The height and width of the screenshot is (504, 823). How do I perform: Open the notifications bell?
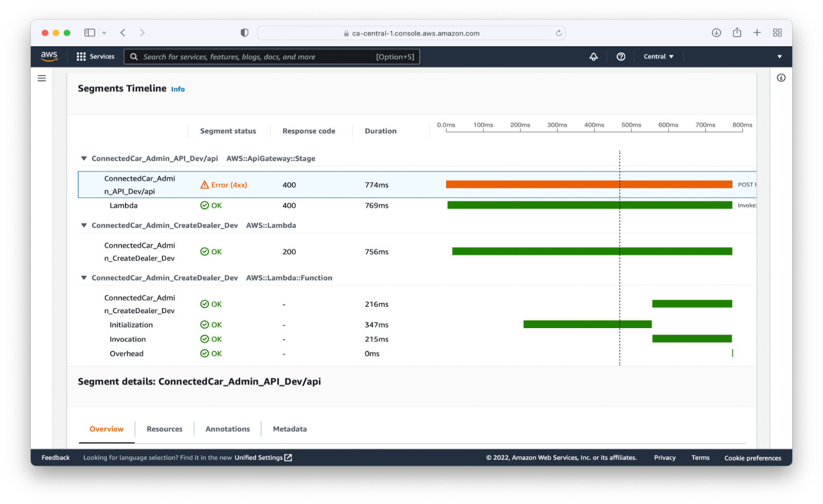point(594,57)
